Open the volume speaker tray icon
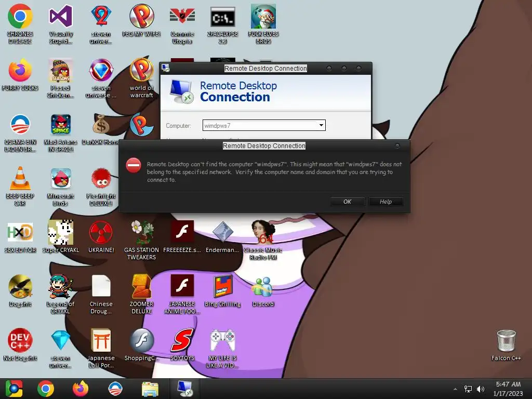532x399 pixels. (x=481, y=389)
